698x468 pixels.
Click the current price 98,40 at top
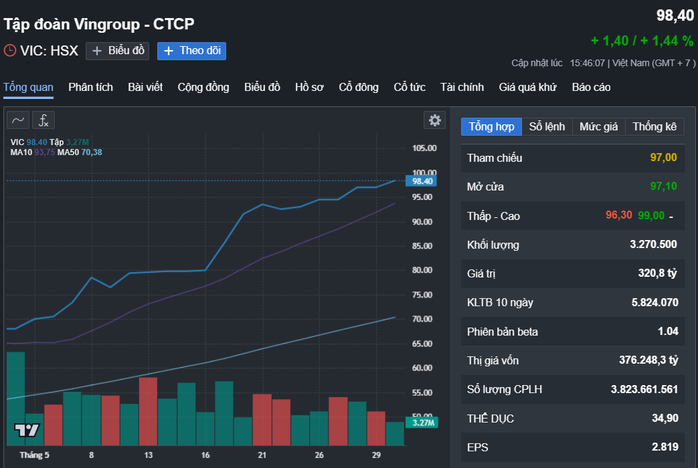tap(675, 16)
